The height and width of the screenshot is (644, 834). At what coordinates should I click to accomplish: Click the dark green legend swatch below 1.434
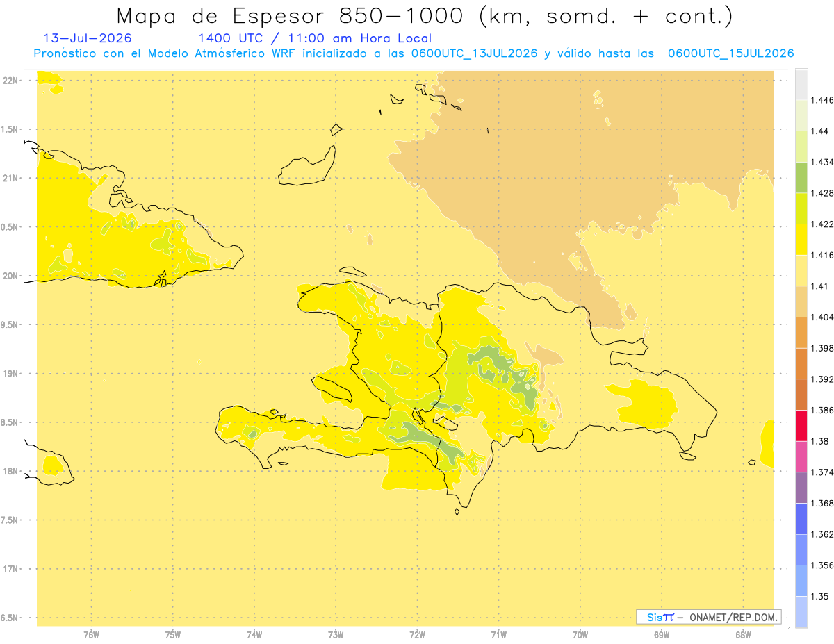801,177
